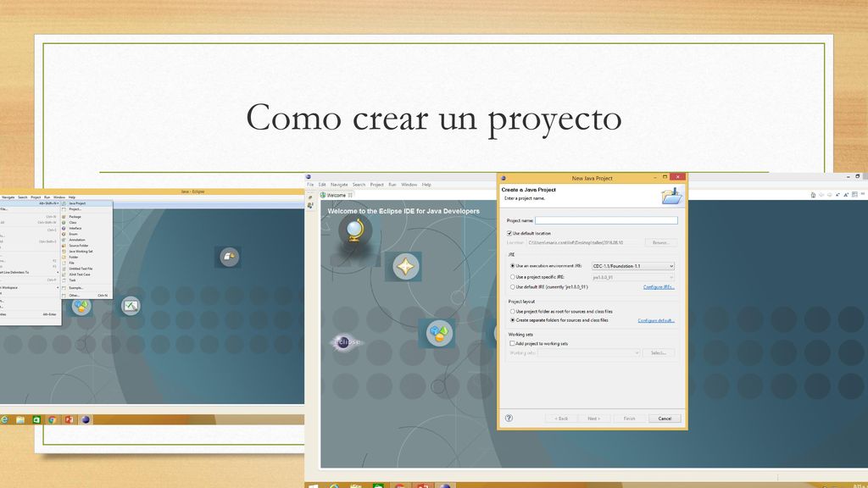Open the project specific JRE dropdown

coord(632,277)
